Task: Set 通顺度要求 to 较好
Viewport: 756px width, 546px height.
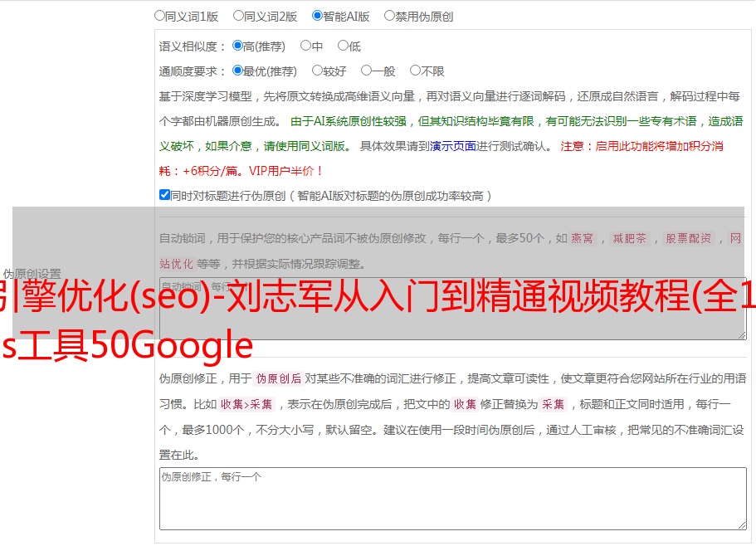Action: coord(317,71)
